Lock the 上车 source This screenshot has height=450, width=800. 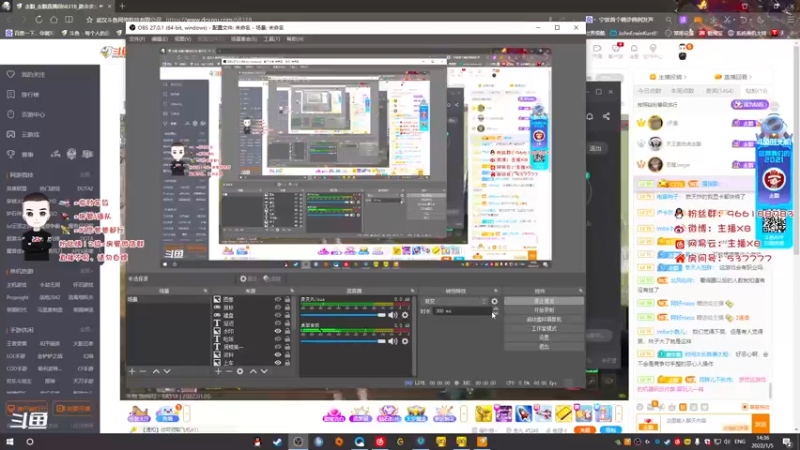pos(287,363)
